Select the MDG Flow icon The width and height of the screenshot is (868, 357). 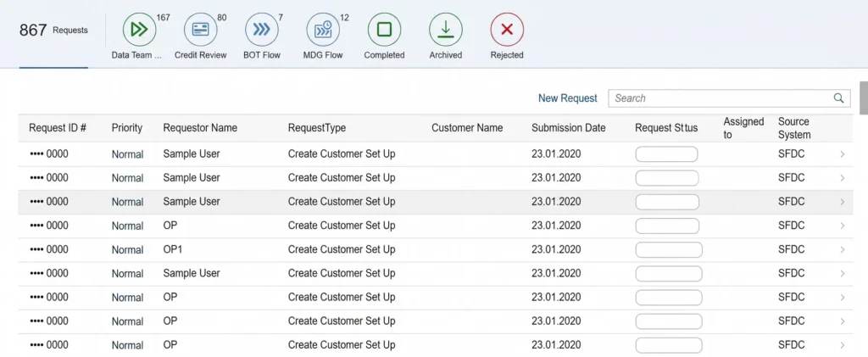point(323,30)
